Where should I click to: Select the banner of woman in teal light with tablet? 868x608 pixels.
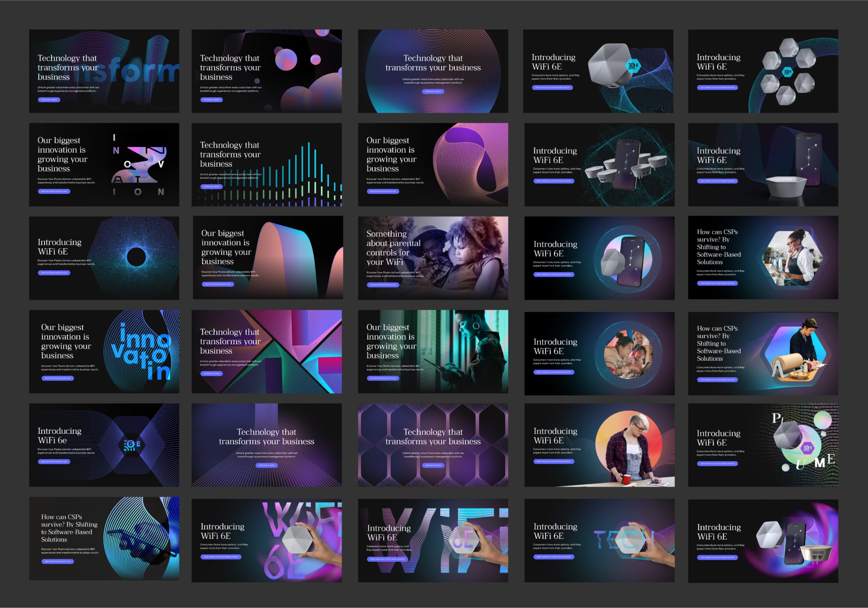tap(433, 352)
